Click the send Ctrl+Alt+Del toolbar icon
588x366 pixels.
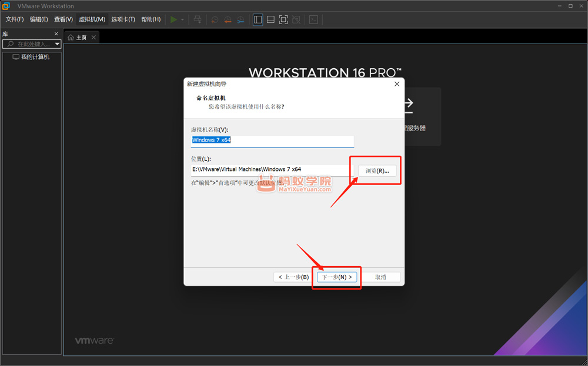coord(197,19)
